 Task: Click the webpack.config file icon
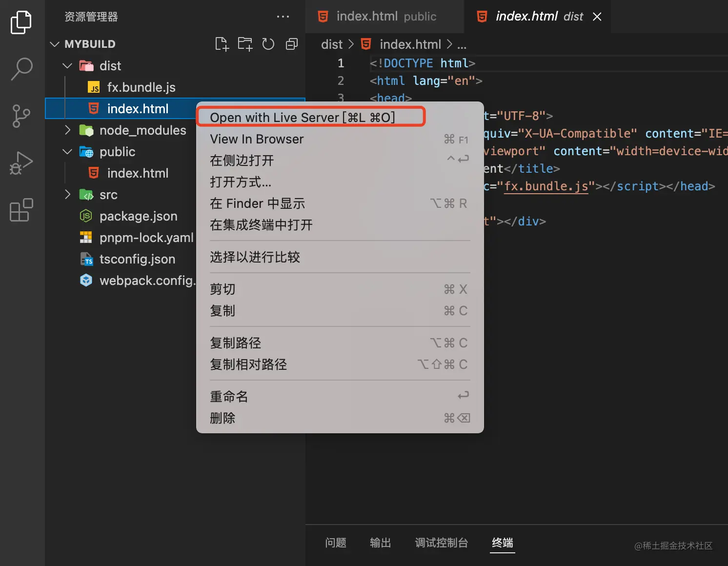click(x=86, y=281)
